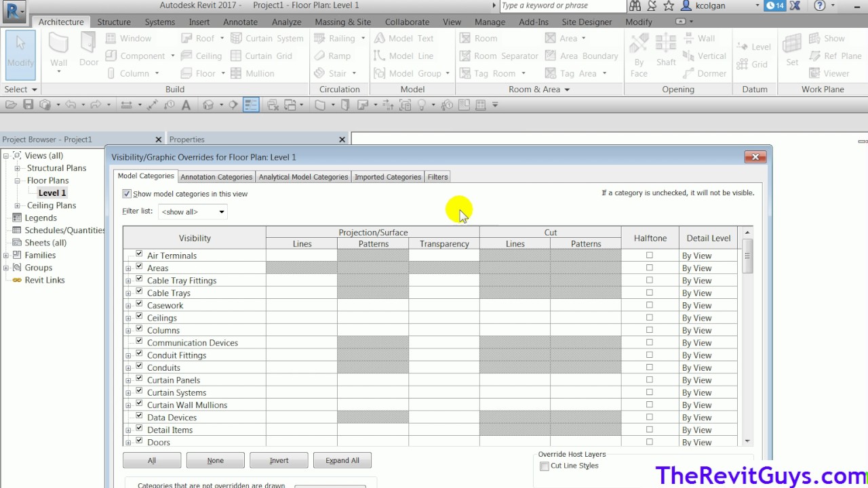
Task: Expand the Families node in Project Browser
Action: point(6,256)
